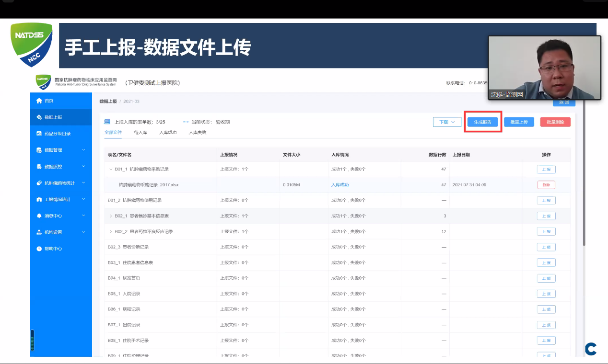
Task: Click the 生成报告 button
Action: tap(483, 122)
